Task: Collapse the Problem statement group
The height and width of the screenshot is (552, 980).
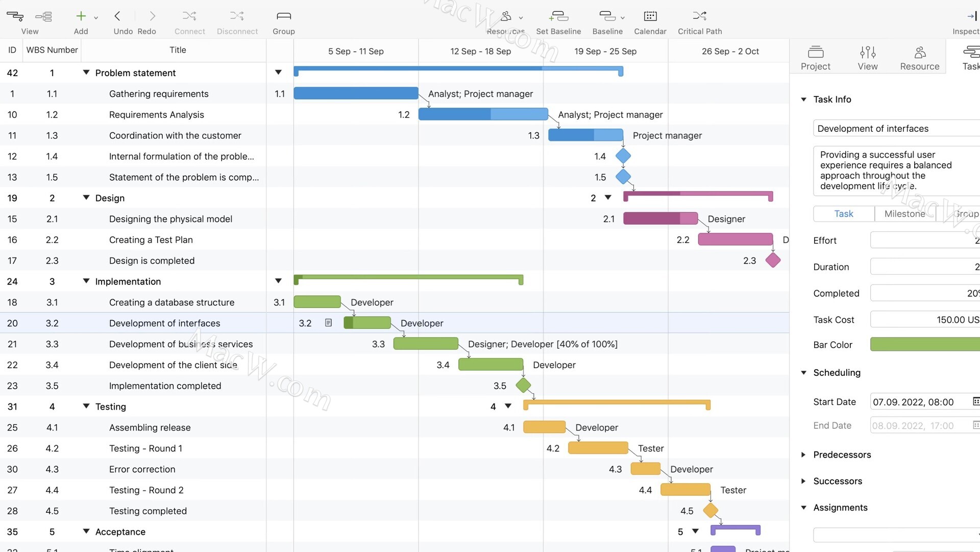Action: 86,73
